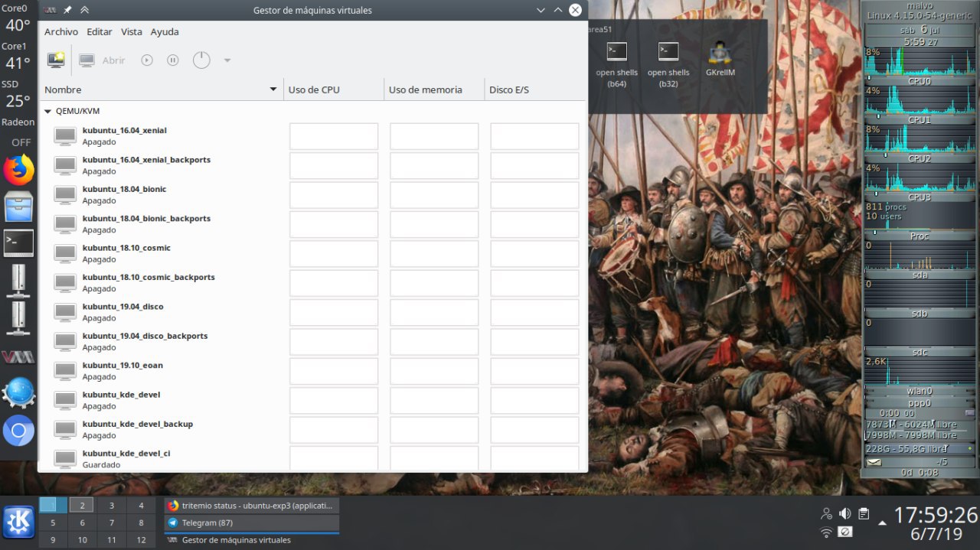This screenshot has width=980, height=550.
Task: Switch to virtual desktop 7 in pager
Action: click(x=112, y=522)
